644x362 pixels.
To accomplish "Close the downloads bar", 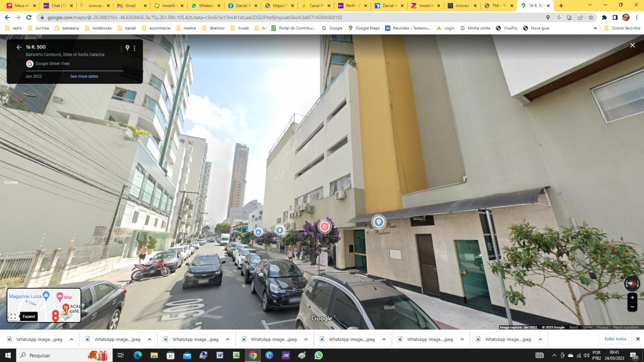I will click(638, 339).
